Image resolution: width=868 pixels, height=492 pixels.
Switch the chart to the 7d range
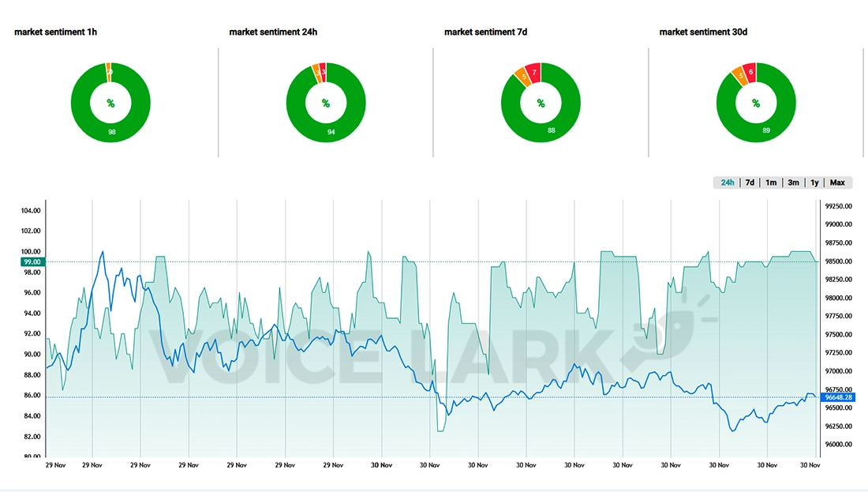[x=750, y=182]
